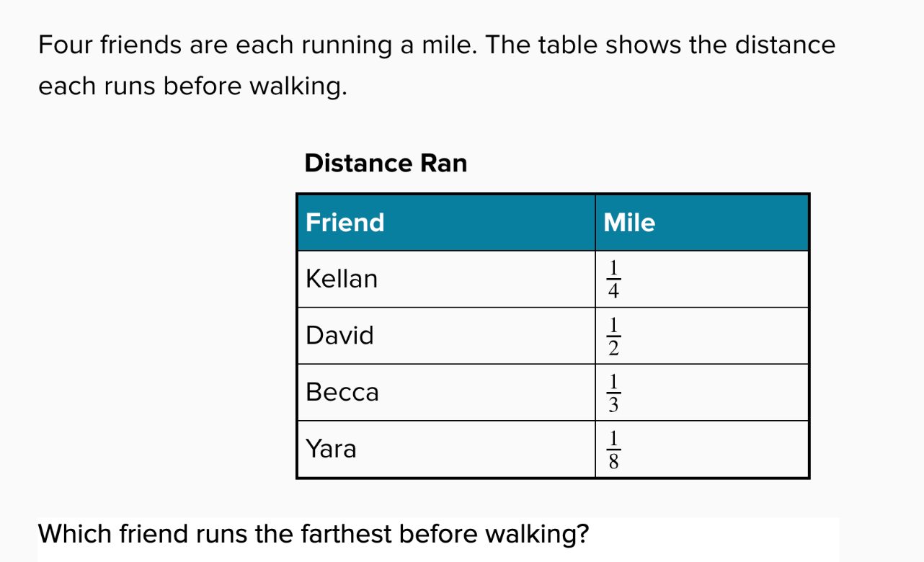Click the denominator 3 in Becca's fraction

point(613,406)
